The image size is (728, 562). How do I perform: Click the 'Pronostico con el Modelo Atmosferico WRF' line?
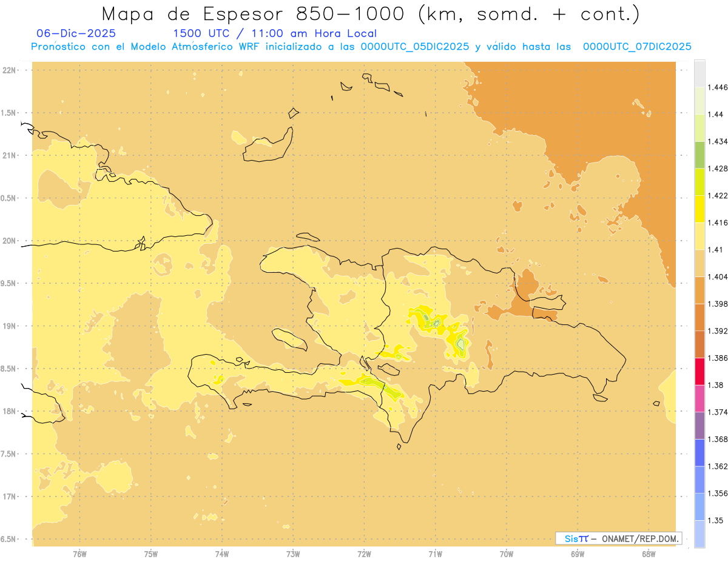click(x=361, y=47)
